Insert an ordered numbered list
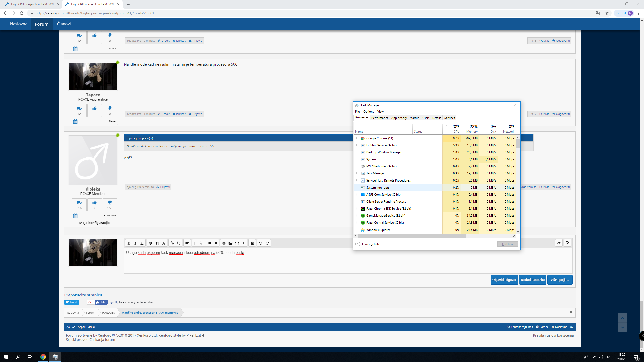The image size is (644, 362). click(202, 243)
